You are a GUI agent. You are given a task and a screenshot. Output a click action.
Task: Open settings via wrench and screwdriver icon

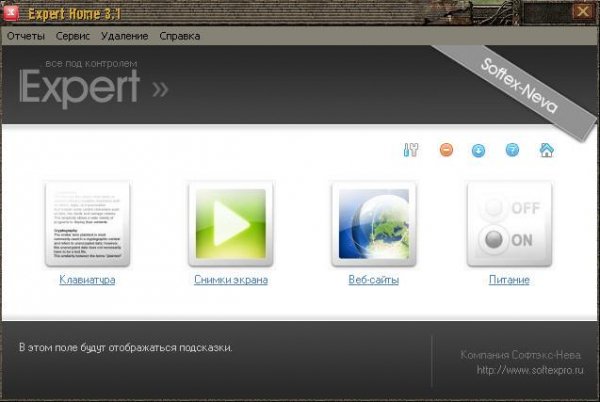(x=411, y=150)
